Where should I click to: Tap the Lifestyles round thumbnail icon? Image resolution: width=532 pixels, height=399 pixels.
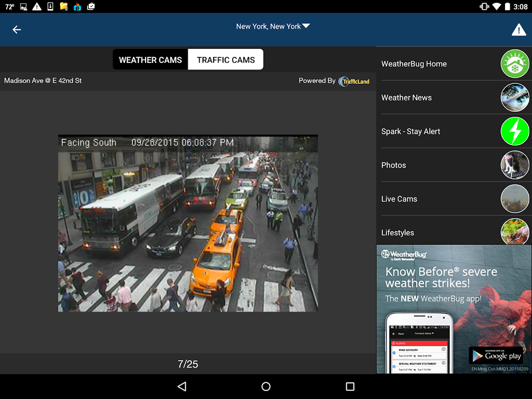coord(515,231)
